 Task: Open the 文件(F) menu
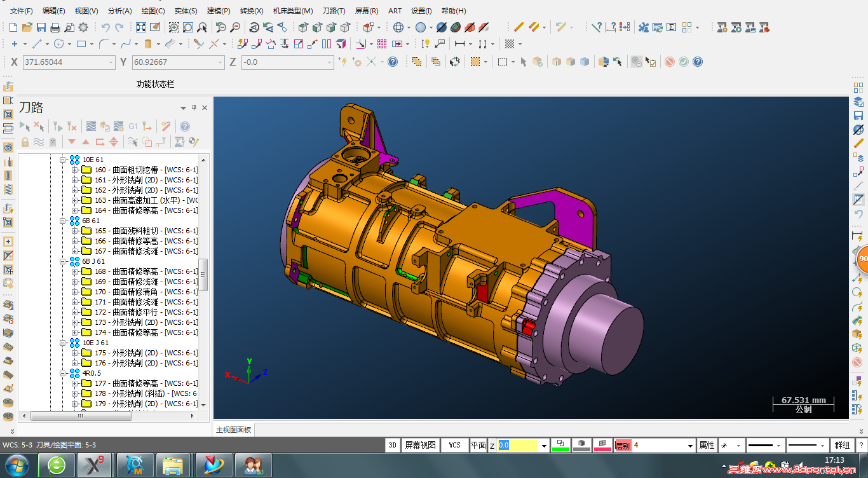pyautogui.click(x=21, y=11)
